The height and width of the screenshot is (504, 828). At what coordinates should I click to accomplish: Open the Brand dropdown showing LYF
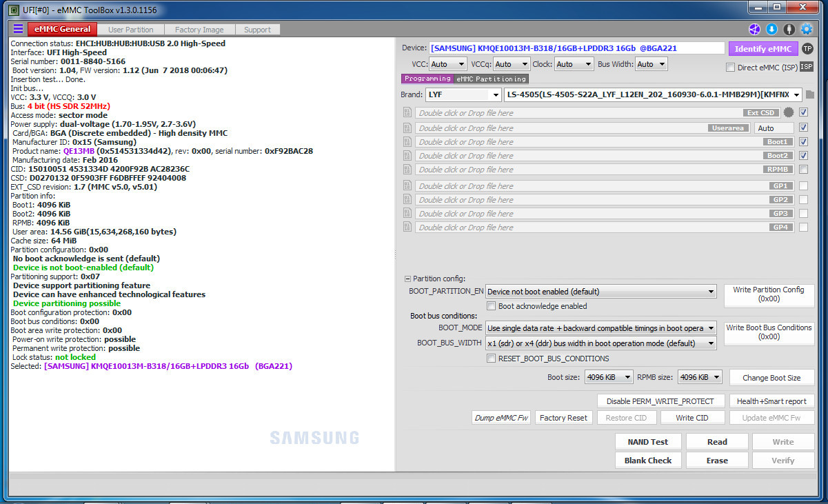tap(463, 94)
